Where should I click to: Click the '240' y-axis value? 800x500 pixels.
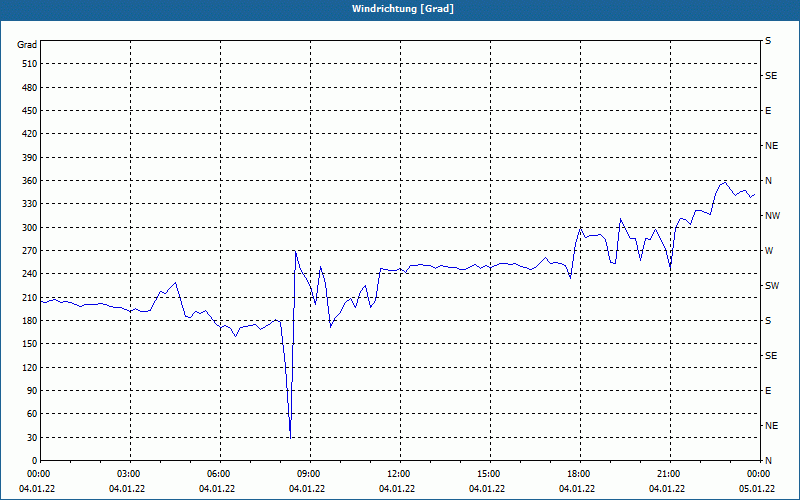30,274
